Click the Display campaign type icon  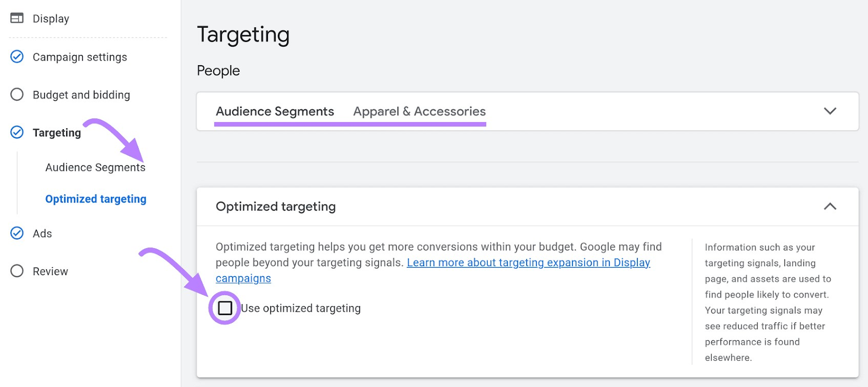click(x=17, y=18)
